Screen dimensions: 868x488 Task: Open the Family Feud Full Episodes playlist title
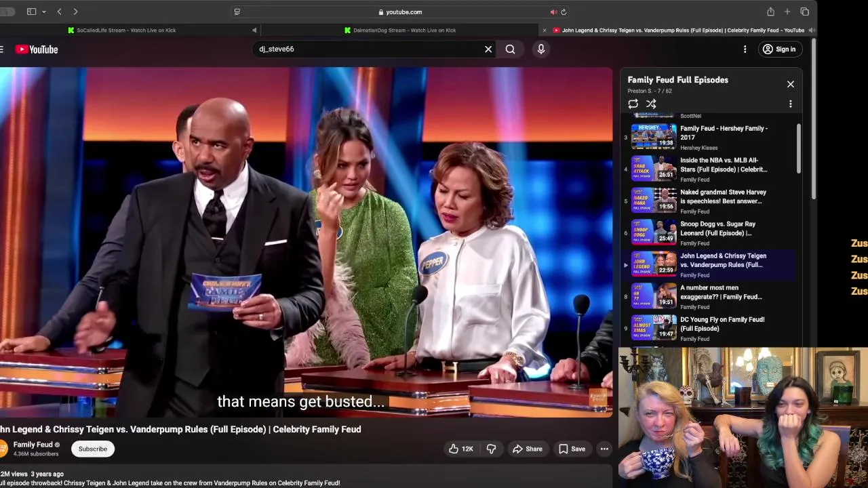tap(677, 80)
